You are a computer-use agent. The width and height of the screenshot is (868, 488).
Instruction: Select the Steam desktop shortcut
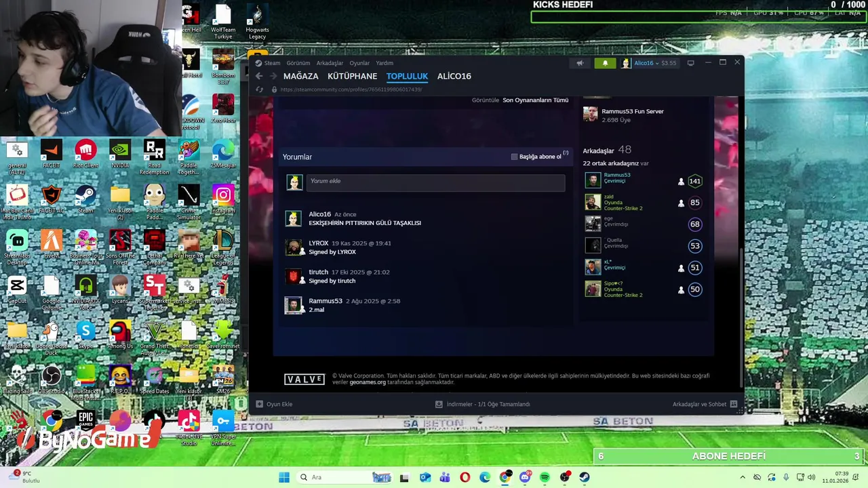[85, 199]
